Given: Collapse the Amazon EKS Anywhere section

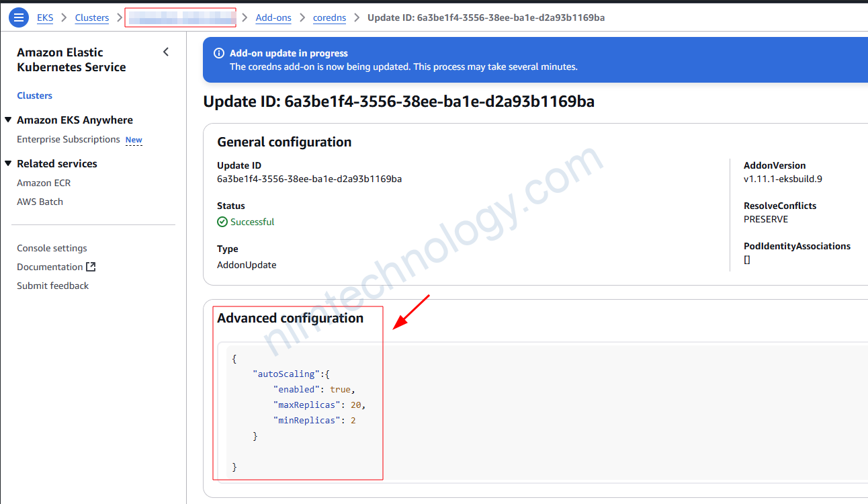Looking at the screenshot, I should pos(8,120).
